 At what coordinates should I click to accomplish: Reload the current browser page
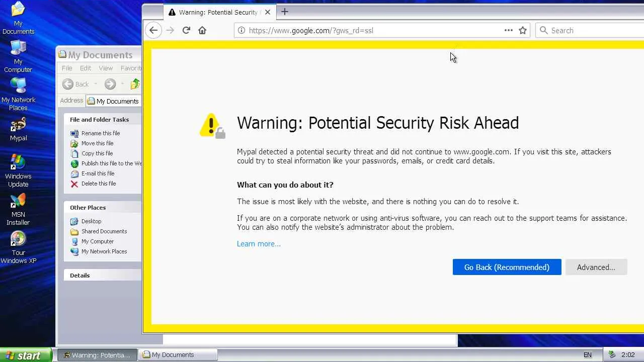point(186,30)
